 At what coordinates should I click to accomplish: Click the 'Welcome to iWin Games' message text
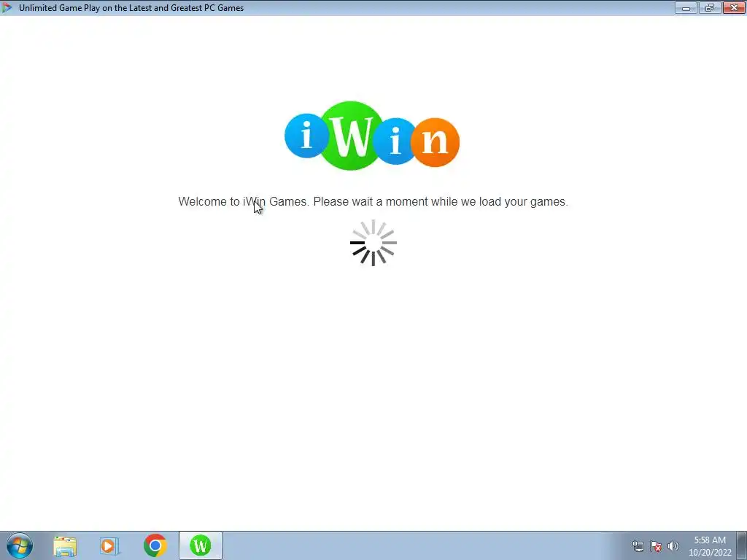pyautogui.click(x=373, y=201)
